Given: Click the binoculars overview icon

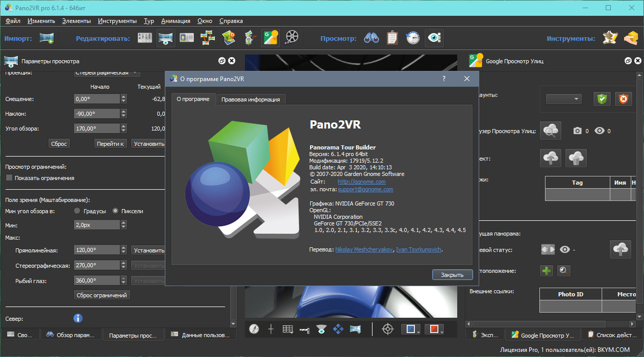Looking at the screenshot, I should click(371, 38).
